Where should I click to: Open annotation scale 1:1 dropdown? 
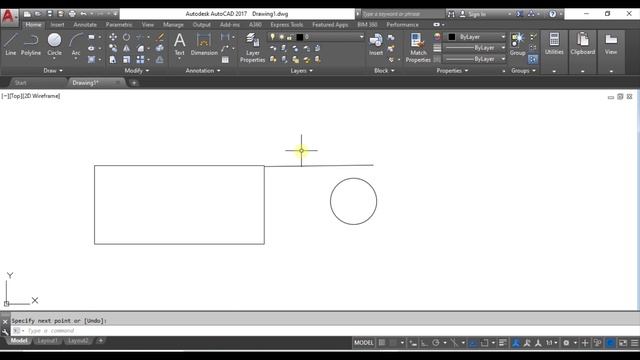[552, 343]
